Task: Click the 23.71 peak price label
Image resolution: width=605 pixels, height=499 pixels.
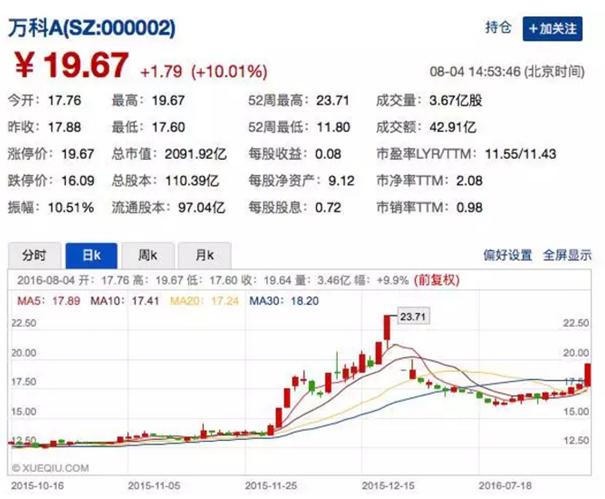Action: click(x=413, y=316)
